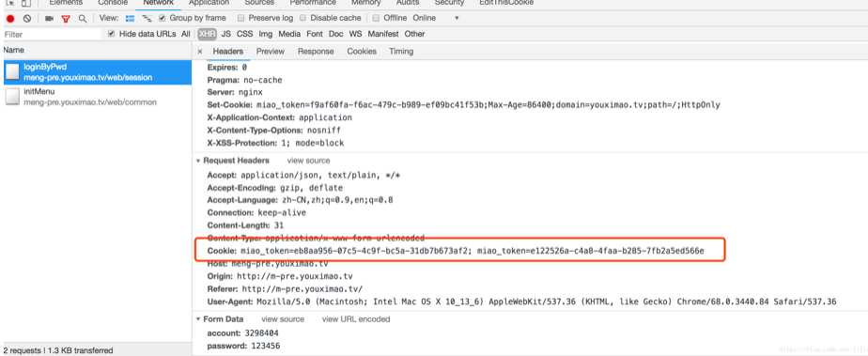Select the loginByPwd request file icon

[12, 72]
